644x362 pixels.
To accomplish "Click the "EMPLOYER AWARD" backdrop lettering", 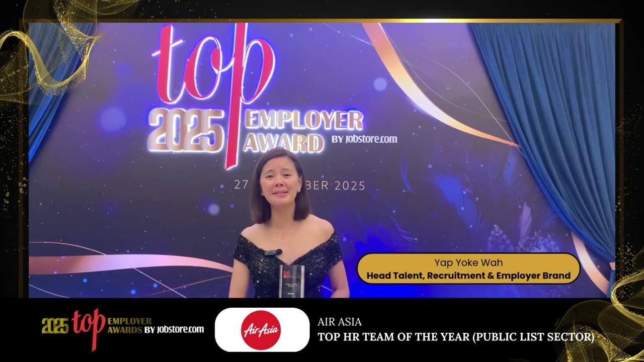I will (x=302, y=131).
